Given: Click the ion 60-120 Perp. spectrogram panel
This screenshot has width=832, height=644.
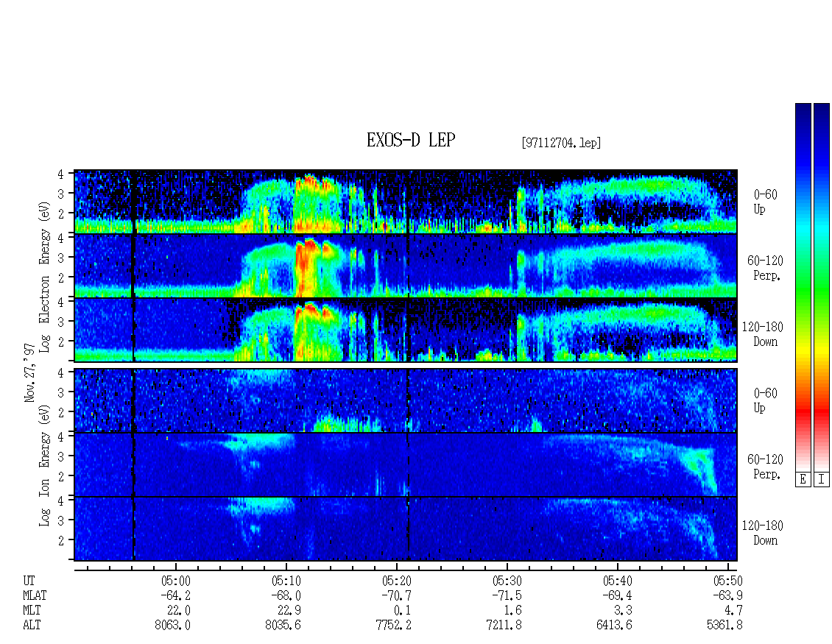Looking at the screenshot, I should point(406,464).
